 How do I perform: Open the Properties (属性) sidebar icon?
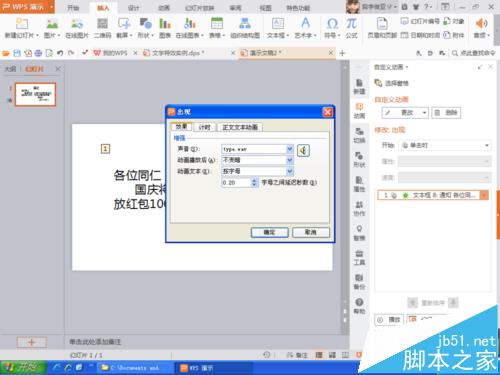[x=359, y=184]
